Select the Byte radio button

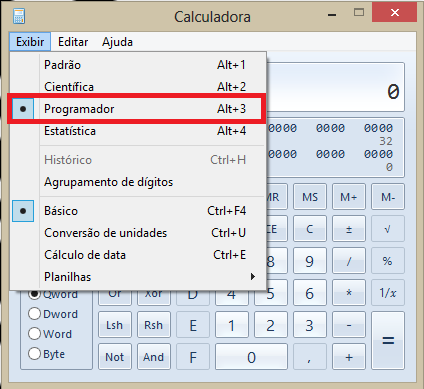47,354
